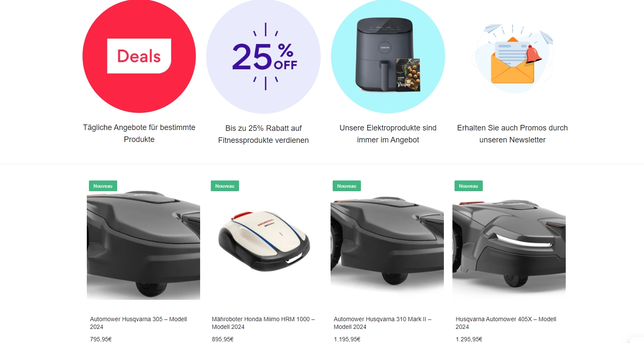Open the 25% OFF circle graphic
This screenshot has height=343, width=644.
(x=263, y=56)
